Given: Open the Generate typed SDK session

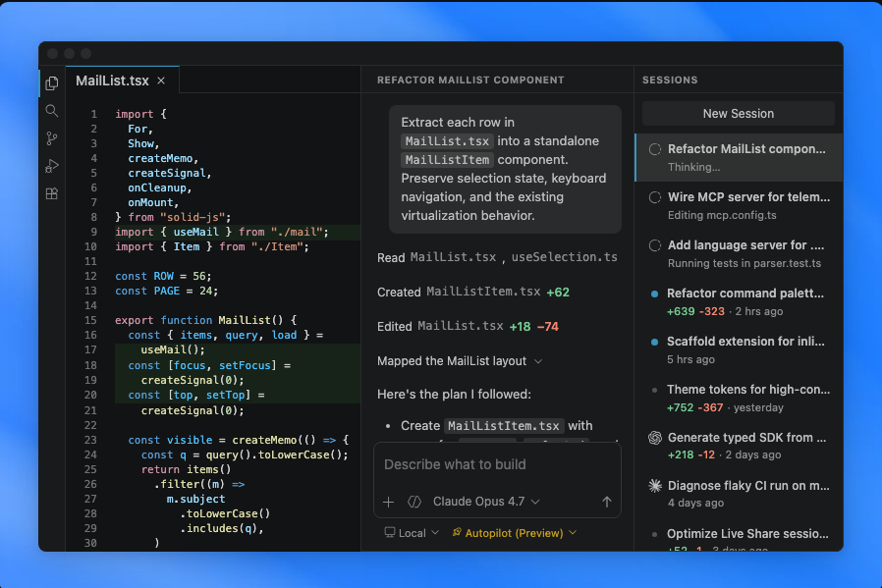Looking at the screenshot, I should (739, 446).
